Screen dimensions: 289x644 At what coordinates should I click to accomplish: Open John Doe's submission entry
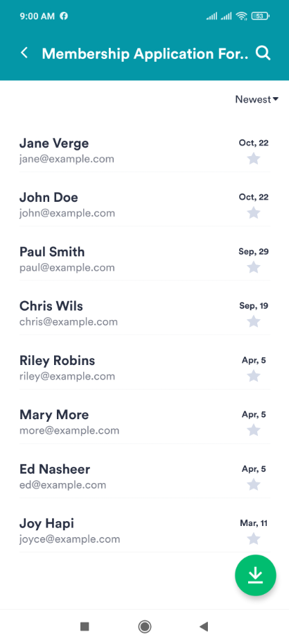[144, 205]
